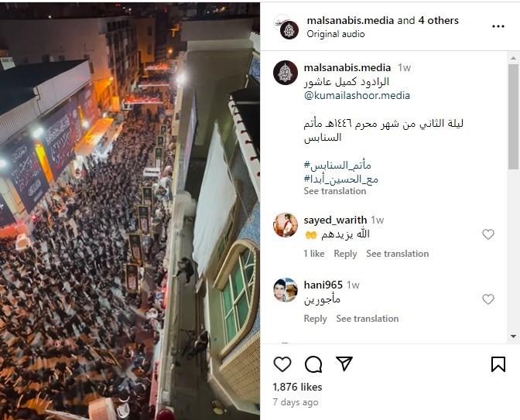Image resolution: width=520 pixels, height=420 pixels.
Task: View sayed_warith's profile picture
Action: click(x=286, y=225)
